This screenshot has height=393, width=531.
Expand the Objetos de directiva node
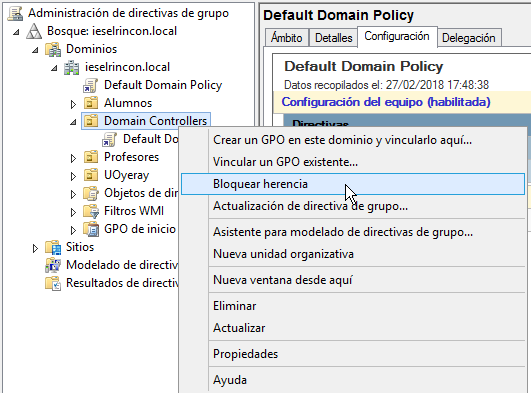[x=73, y=194]
